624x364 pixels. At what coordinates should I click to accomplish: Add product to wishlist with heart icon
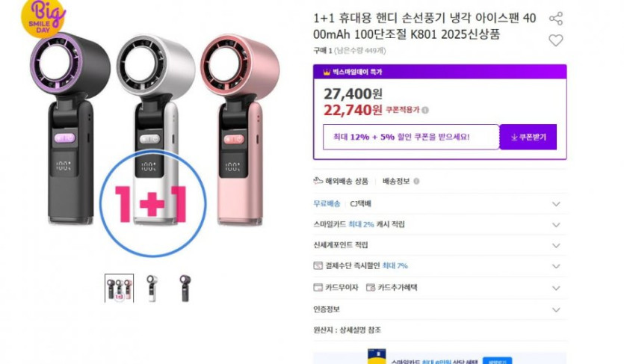point(555,40)
